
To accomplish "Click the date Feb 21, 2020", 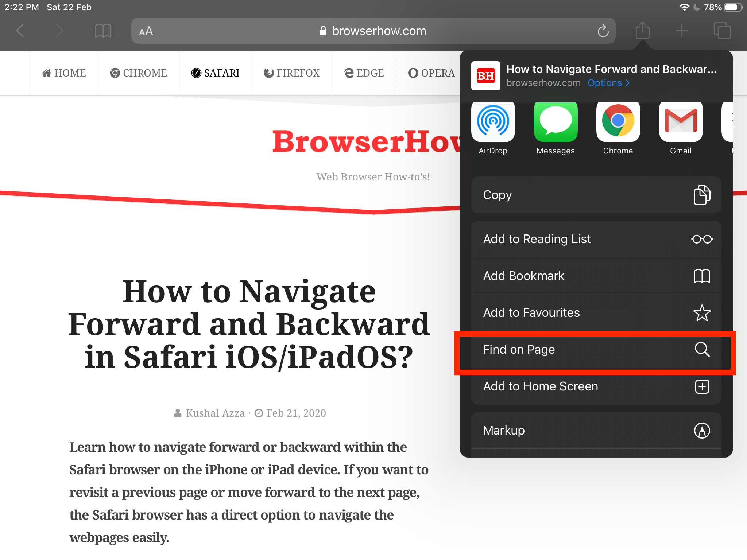I will click(x=296, y=413).
